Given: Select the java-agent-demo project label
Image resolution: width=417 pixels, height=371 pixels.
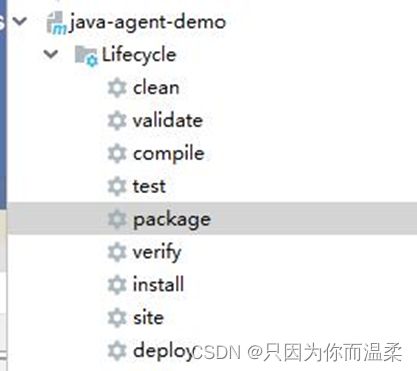Looking at the screenshot, I should pyautogui.click(x=147, y=23).
